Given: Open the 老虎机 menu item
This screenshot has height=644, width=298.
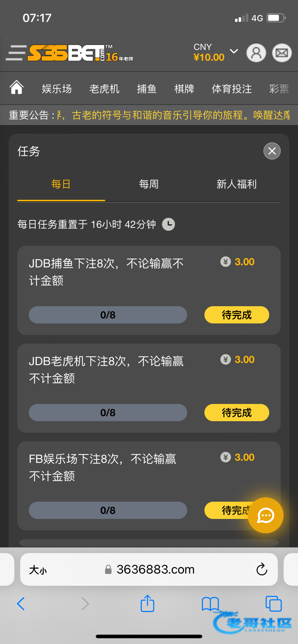Looking at the screenshot, I should 104,89.
